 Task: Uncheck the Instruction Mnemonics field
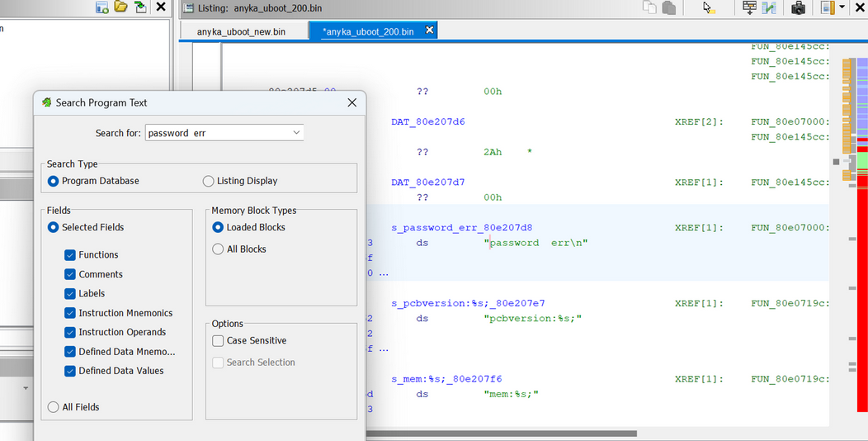pos(70,313)
